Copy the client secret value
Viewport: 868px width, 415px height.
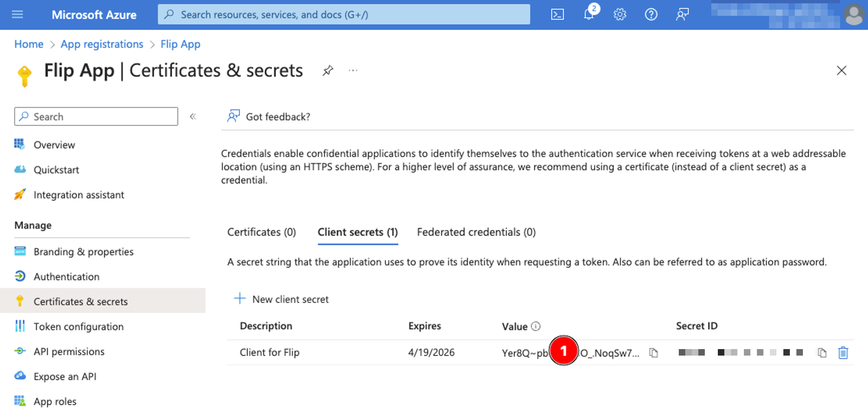(654, 353)
